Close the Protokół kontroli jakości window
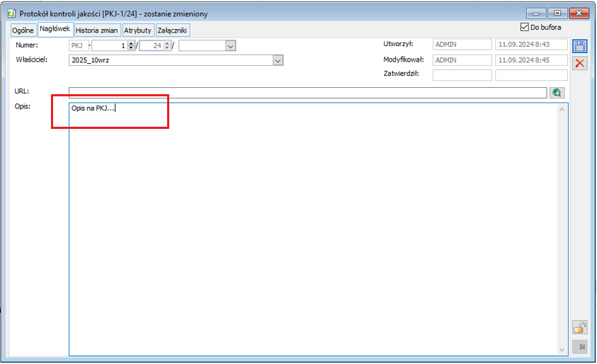The height and width of the screenshot is (364, 597). click(579, 13)
